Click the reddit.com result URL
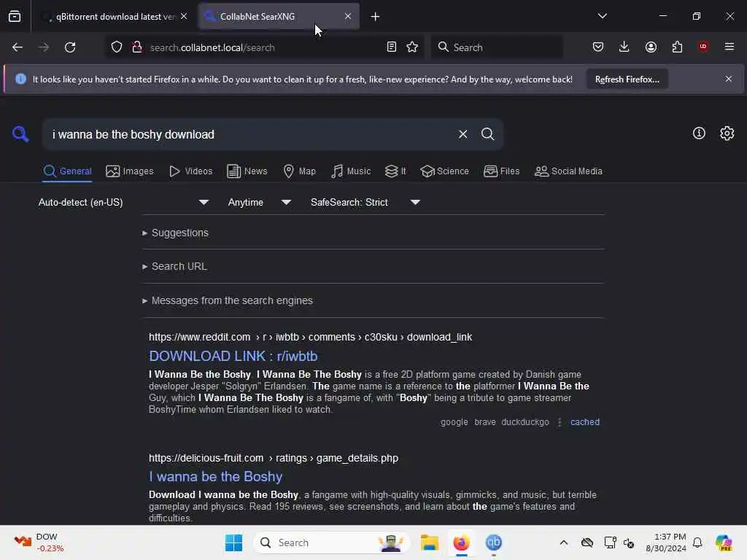This screenshot has width=747, height=560. tap(310, 337)
